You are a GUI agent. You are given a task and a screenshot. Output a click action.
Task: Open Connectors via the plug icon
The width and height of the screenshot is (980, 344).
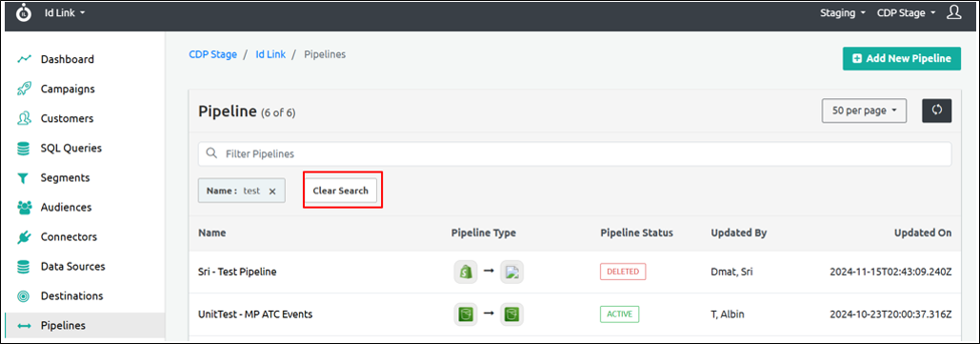coord(25,237)
